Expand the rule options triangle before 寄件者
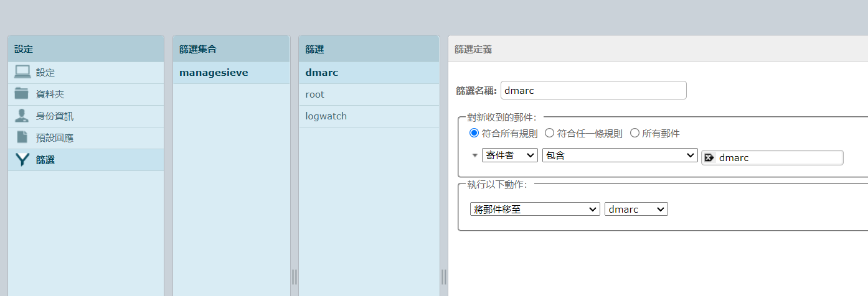The height and width of the screenshot is (296, 868). click(x=474, y=155)
